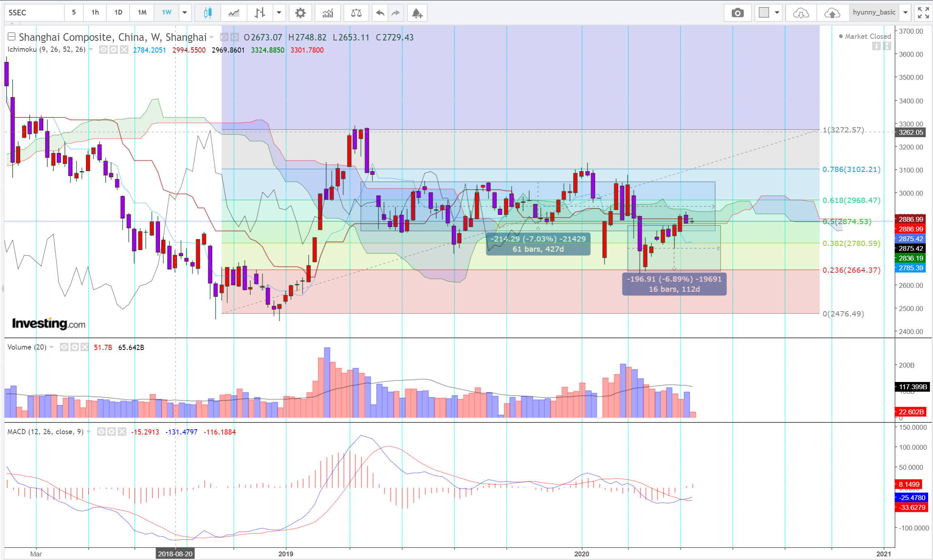This screenshot has width=933, height=560.
Task: Click the compare symbols scales icon
Action: coord(356,13)
